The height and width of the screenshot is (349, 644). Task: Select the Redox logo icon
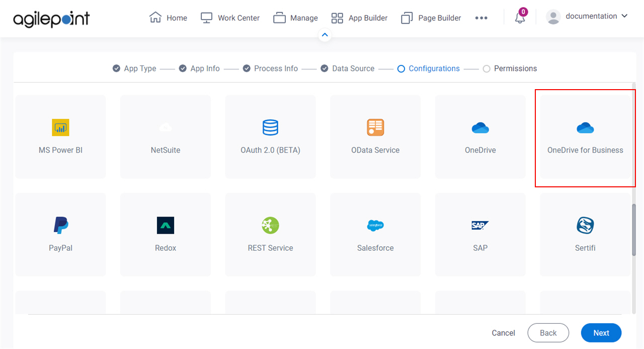click(166, 225)
